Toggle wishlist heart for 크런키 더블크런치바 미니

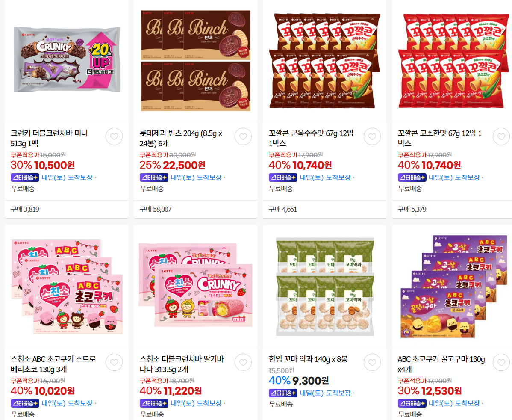pos(114,136)
